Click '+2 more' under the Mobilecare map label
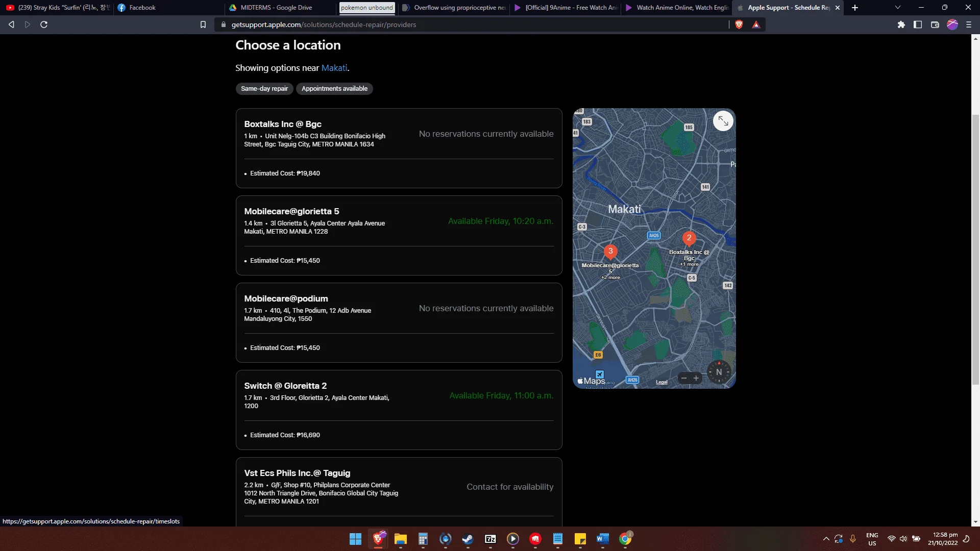This screenshot has height=551, width=980. 610,278
